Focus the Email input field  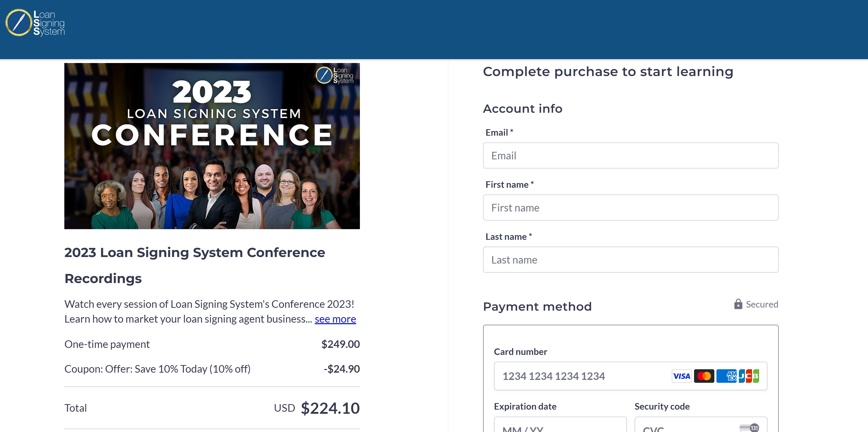pos(630,155)
